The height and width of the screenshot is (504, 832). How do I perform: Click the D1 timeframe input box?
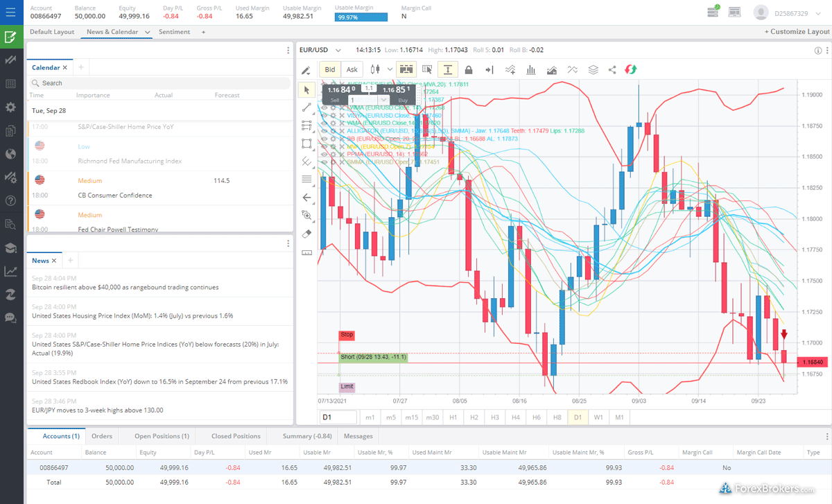tap(338, 417)
